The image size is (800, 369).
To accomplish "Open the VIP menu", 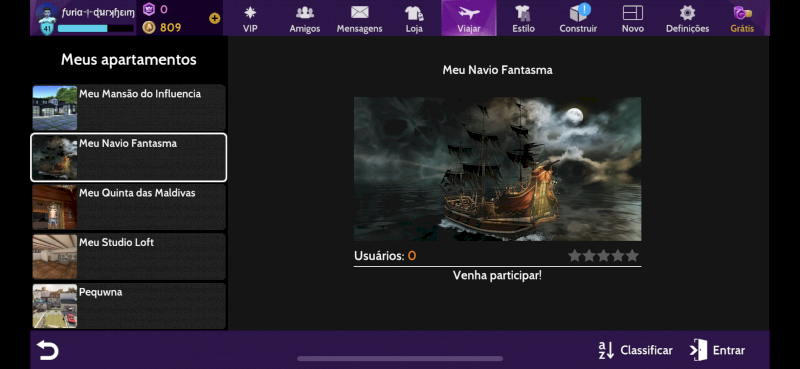I will click(x=250, y=19).
